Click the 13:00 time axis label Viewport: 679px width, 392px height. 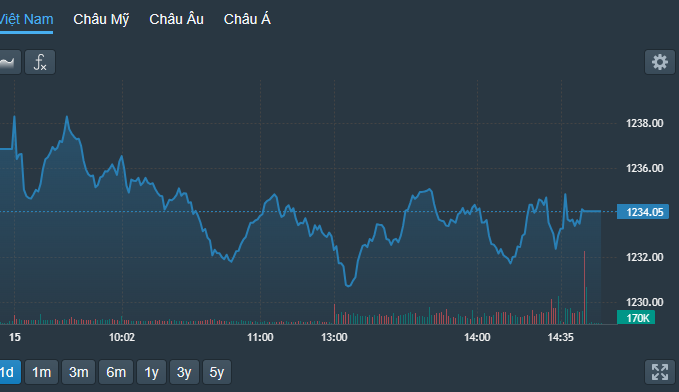(334, 337)
